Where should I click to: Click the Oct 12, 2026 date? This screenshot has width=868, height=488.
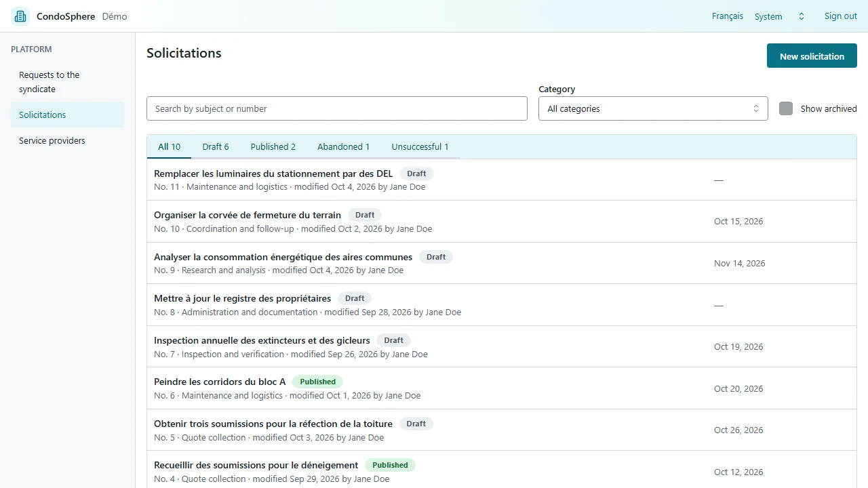[738, 472]
